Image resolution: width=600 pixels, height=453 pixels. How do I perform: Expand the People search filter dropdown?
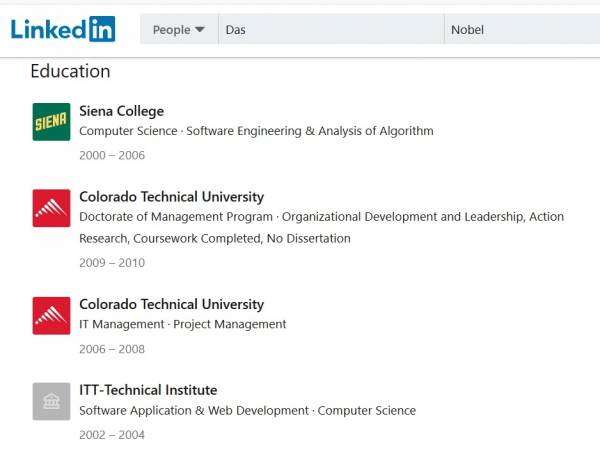click(x=179, y=30)
